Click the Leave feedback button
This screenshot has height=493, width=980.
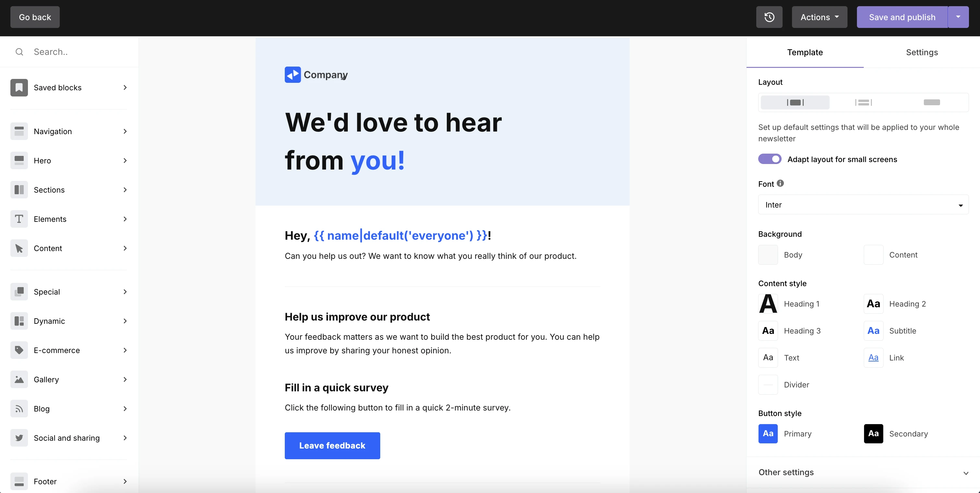(332, 446)
